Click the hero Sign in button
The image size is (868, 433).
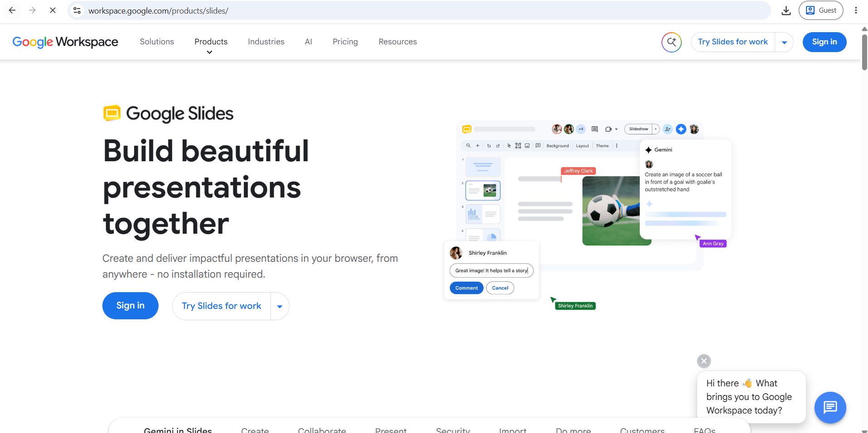(130, 305)
